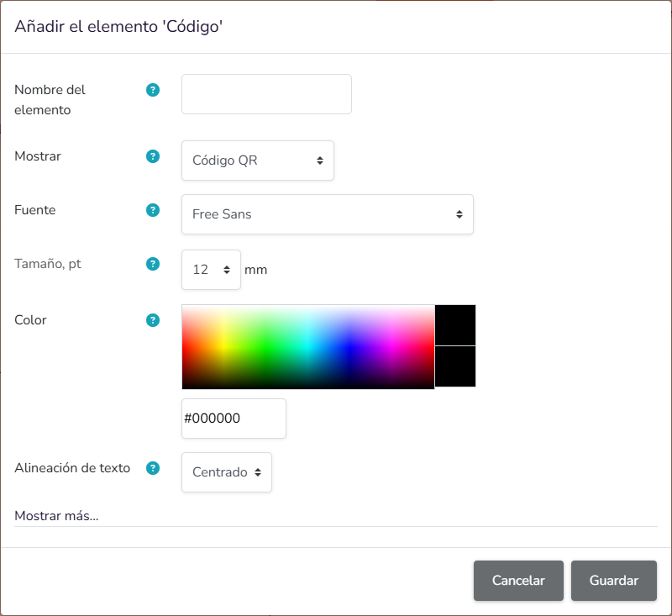Click the Fuente label
The height and width of the screenshot is (616, 672).
click(35, 210)
